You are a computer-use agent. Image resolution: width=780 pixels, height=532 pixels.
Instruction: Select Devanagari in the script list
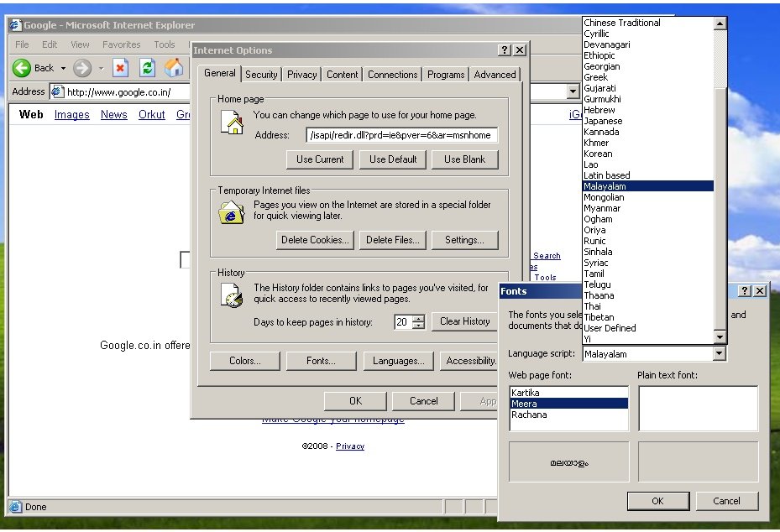(x=648, y=44)
